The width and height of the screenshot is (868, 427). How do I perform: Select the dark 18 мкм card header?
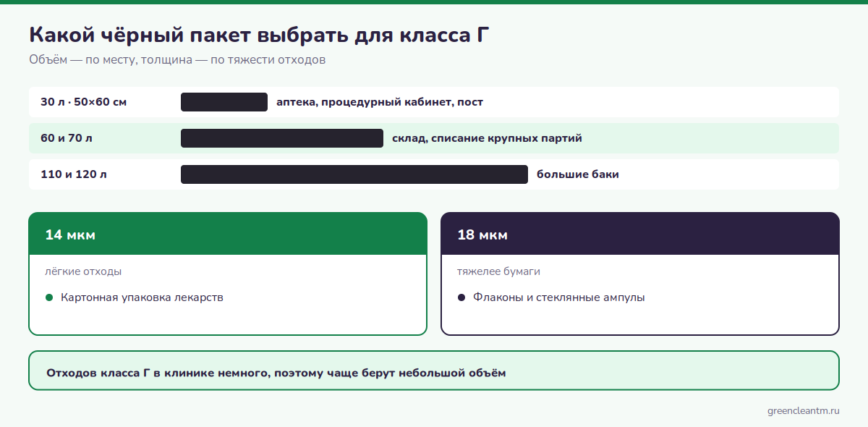[640, 234]
